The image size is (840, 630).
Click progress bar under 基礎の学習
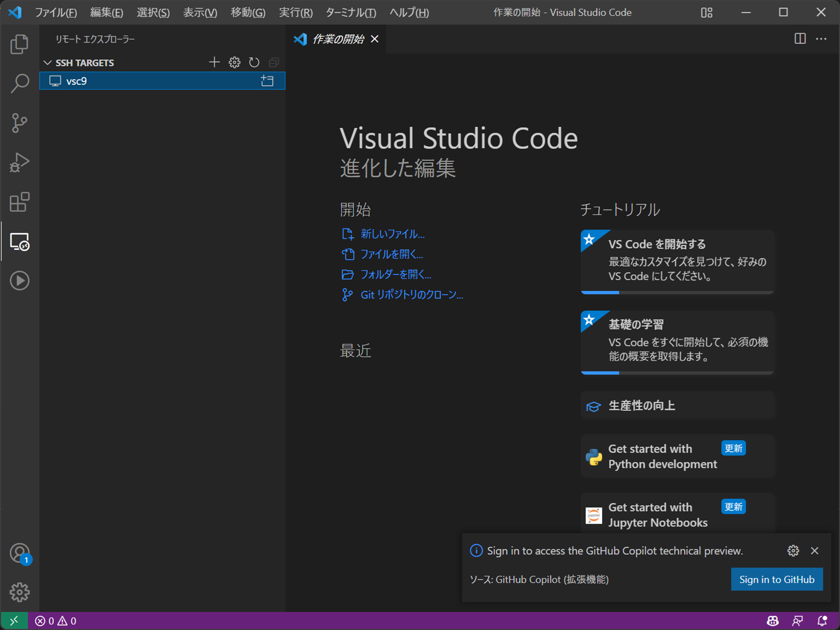click(678, 372)
